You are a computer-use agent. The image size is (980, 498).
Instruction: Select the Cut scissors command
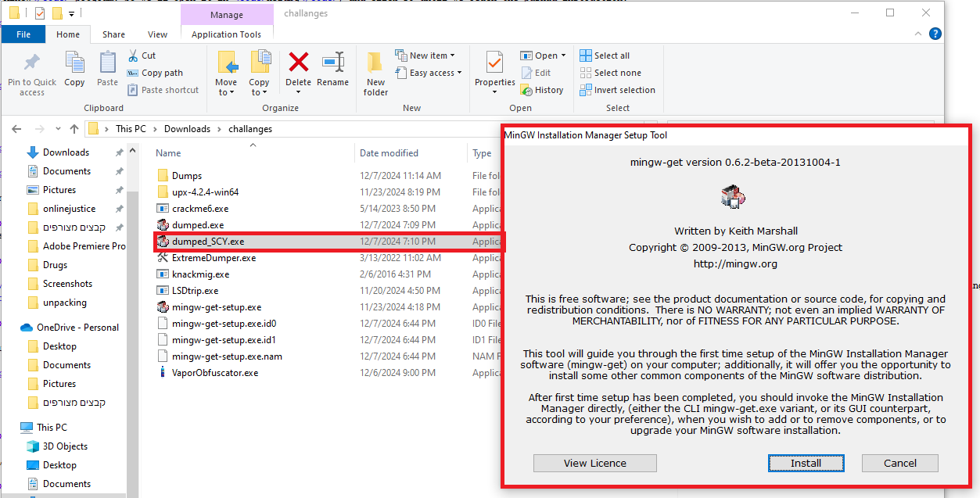pyautogui.click(x=142, y=56)
